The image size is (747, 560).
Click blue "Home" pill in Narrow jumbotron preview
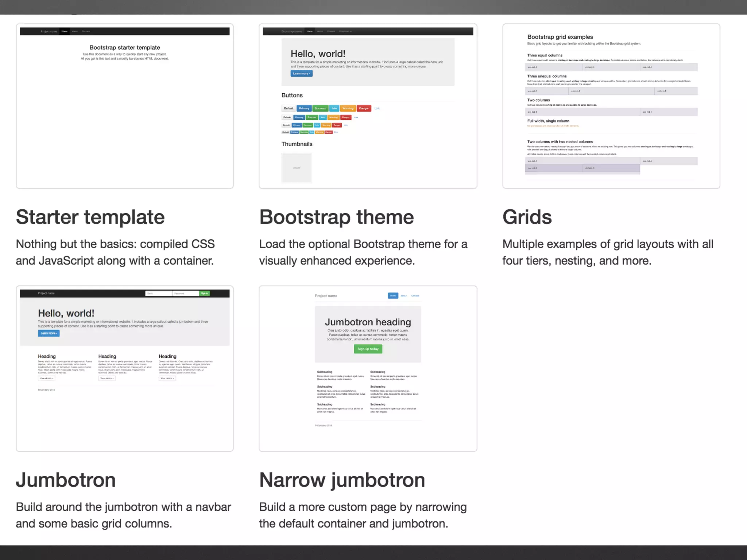tap(393, 296)
